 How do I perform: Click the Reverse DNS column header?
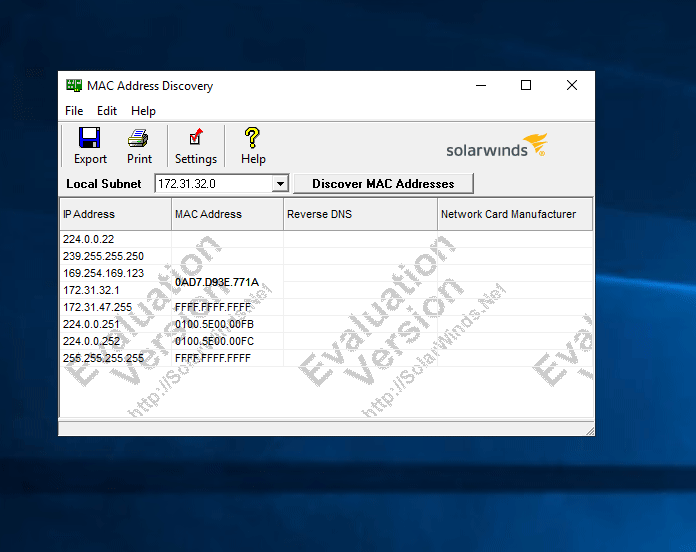360,214
